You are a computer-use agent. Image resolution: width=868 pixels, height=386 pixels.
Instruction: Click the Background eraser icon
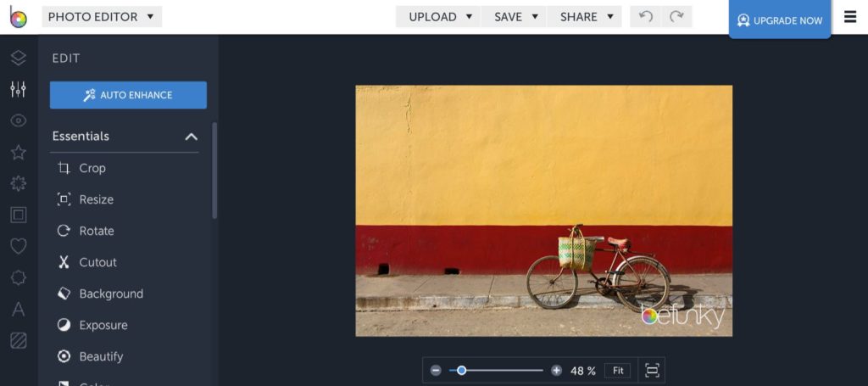64,294
